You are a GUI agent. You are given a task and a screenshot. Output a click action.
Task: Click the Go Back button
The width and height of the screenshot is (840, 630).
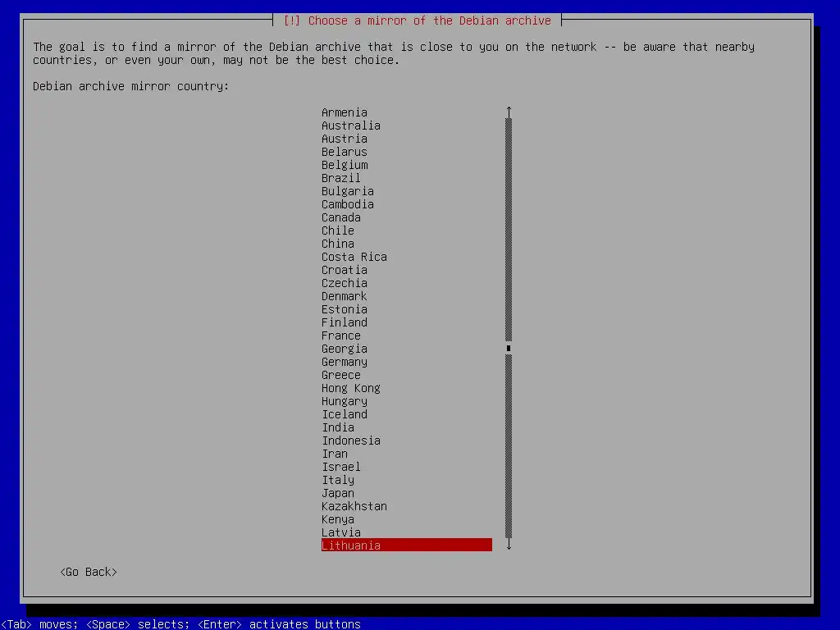[x=89, y=572]
